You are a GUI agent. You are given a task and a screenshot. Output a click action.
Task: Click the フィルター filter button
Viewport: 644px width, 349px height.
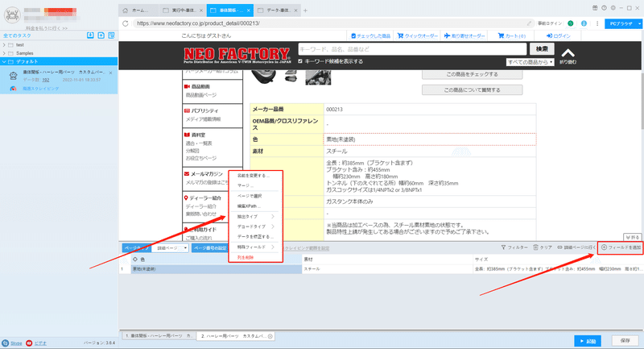point(514,247)
